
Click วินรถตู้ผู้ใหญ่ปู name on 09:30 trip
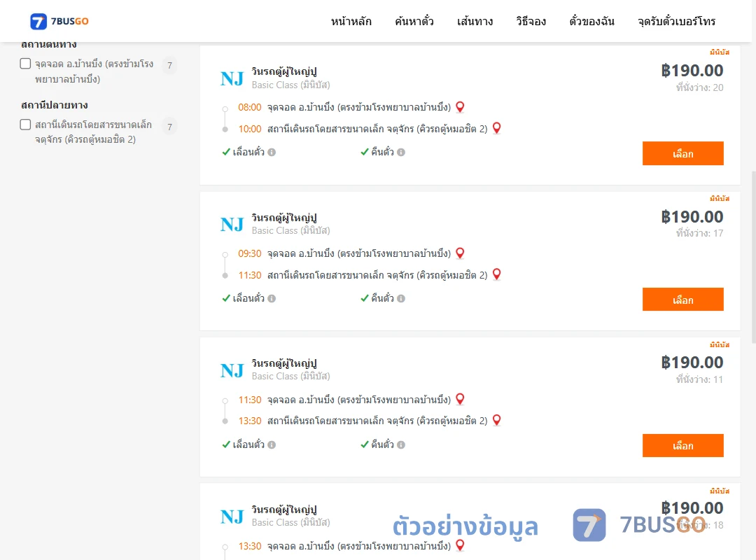click(x=284, y=218)
